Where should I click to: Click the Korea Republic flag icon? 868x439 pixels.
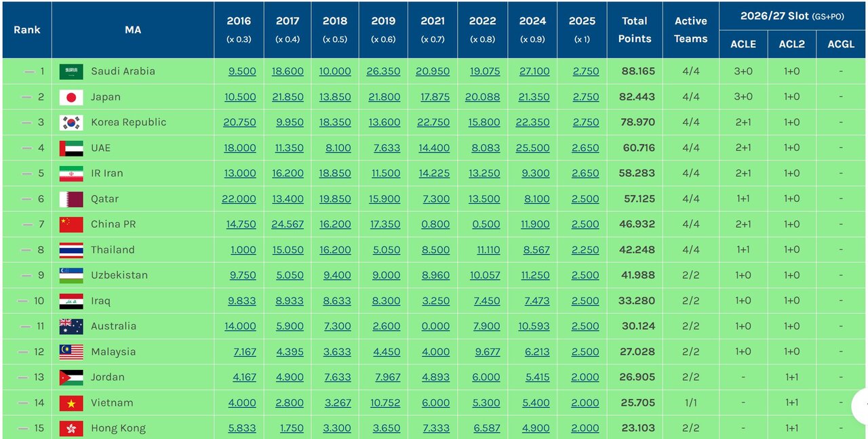coord(71,123)
